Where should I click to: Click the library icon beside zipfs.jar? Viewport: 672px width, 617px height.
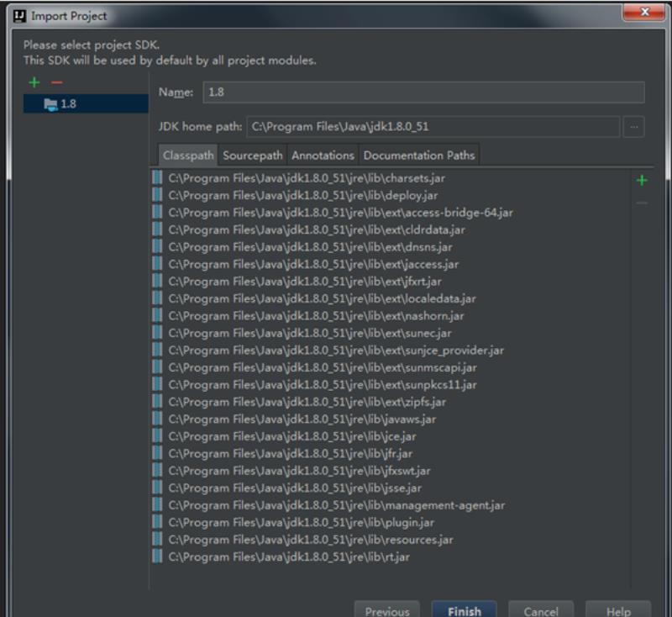pyautogui.click(x=157, y=401)
